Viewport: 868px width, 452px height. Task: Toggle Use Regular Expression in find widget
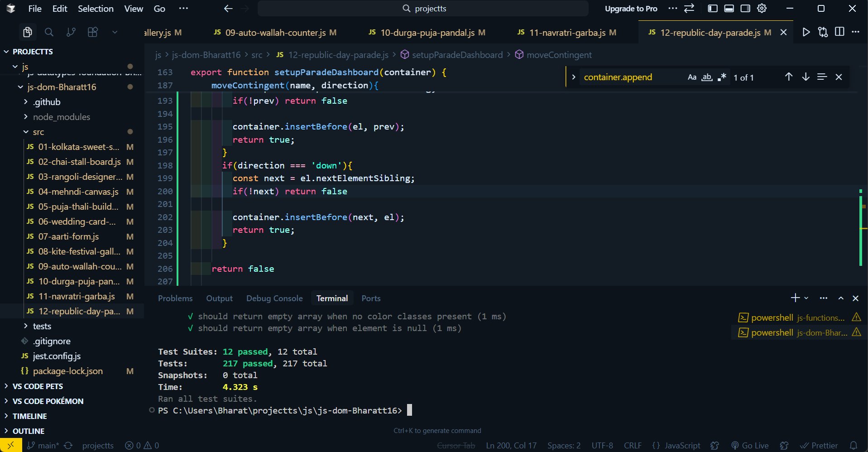pos(722,77)
